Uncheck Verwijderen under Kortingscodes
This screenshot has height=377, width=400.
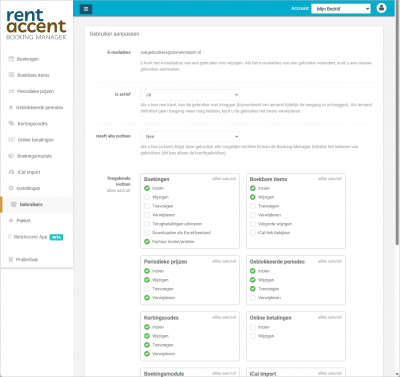[x=147, y=354]
